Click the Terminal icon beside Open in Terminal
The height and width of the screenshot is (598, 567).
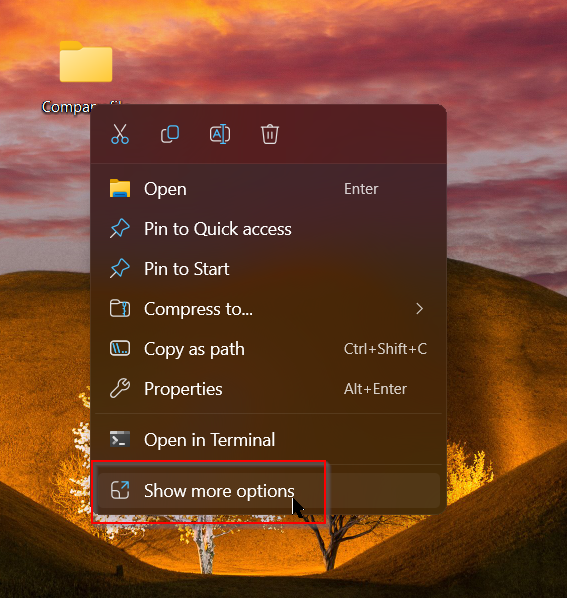click(120, 439)
